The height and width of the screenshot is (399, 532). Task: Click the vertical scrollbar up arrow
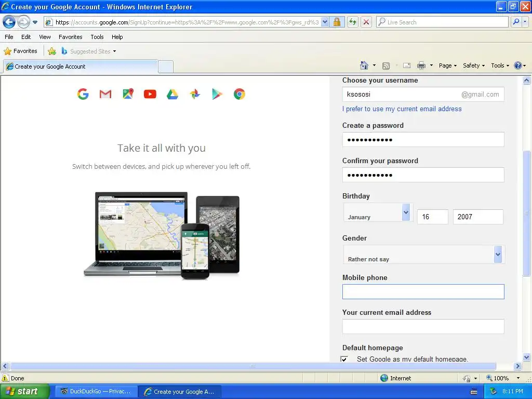click(527, 81)
